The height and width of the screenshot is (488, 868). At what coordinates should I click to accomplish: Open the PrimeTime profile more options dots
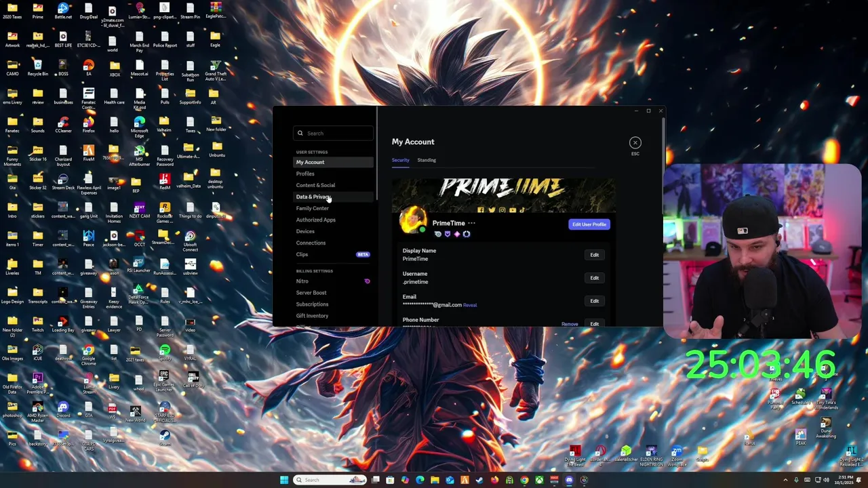coord(471,223)
